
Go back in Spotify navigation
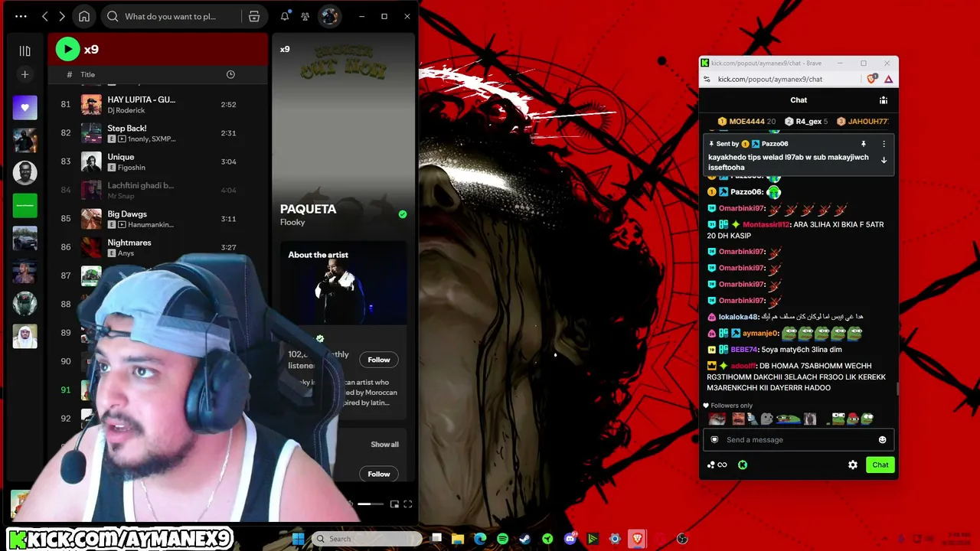tap(44, 16)
